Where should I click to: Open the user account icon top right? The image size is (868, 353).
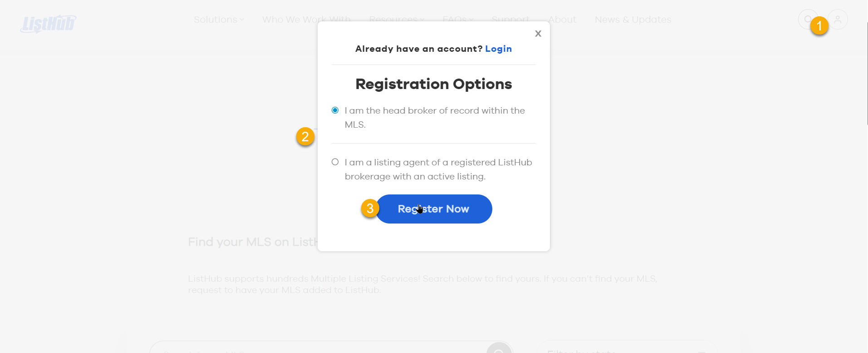[x=838, y=19]
